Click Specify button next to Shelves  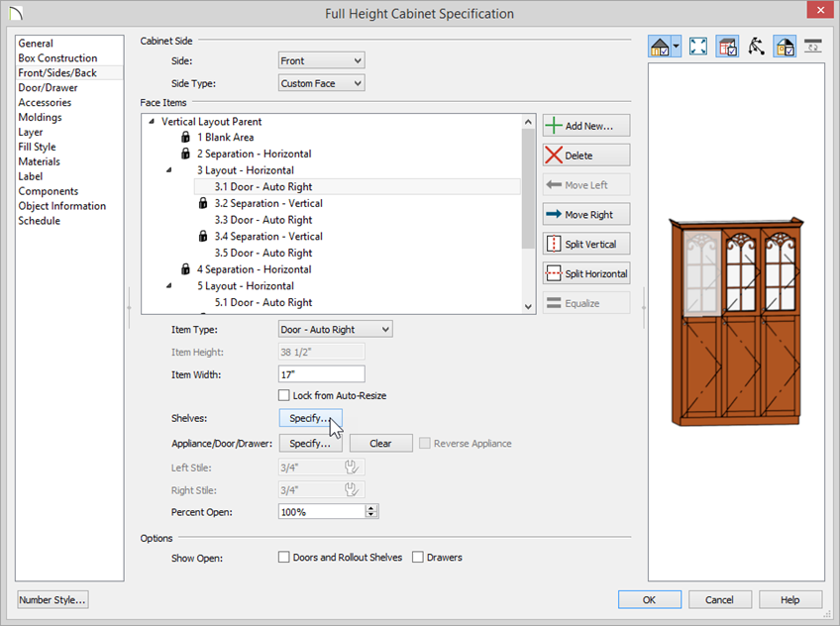pyautogui.click(x=310, y=418)
